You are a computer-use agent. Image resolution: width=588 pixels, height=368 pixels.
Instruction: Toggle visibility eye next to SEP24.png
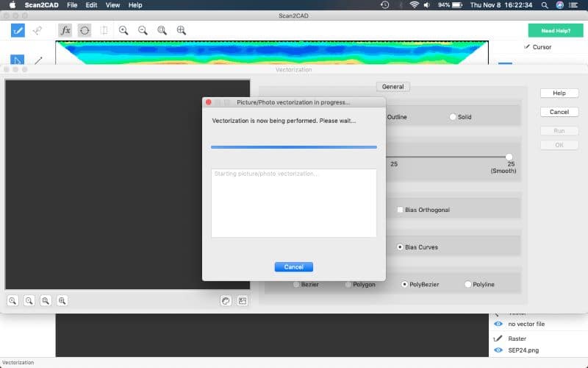[498, 350]
